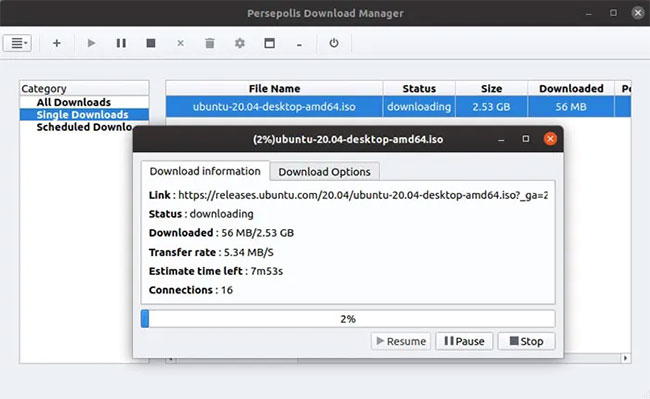Delete download file using trash icon
Screen dimensions: 650x399
210,43
